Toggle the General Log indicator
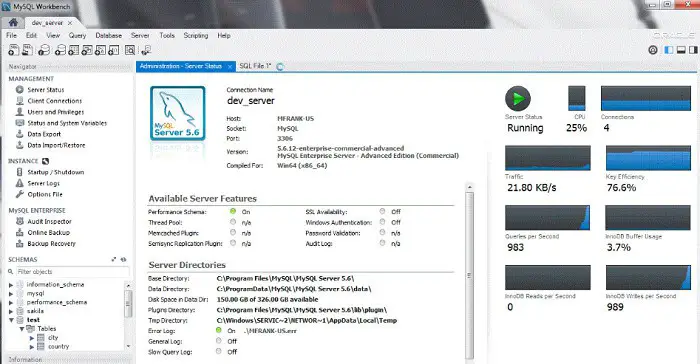700x364 pixels. (x=219, y=341)
